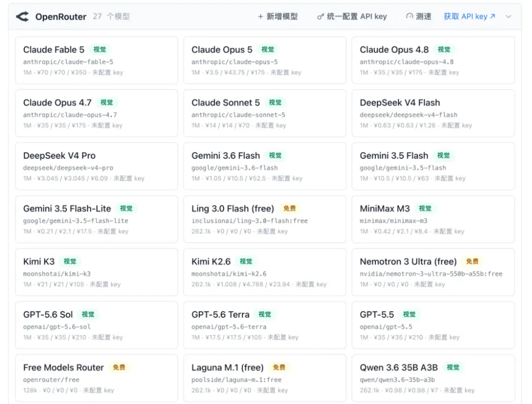Click the openrouter/free model ID
The height and width of the screenshot is (404, 532).
(x=51, y=379)
